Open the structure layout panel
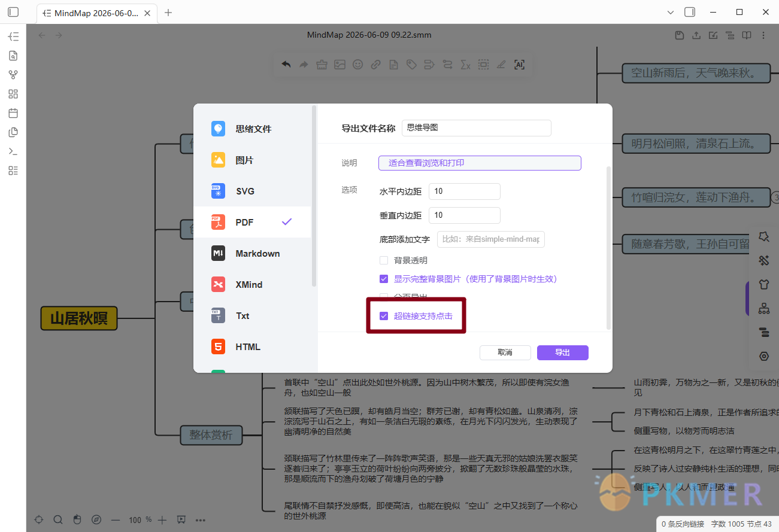This screenshot has width=779, height=532. click(763, 308)
